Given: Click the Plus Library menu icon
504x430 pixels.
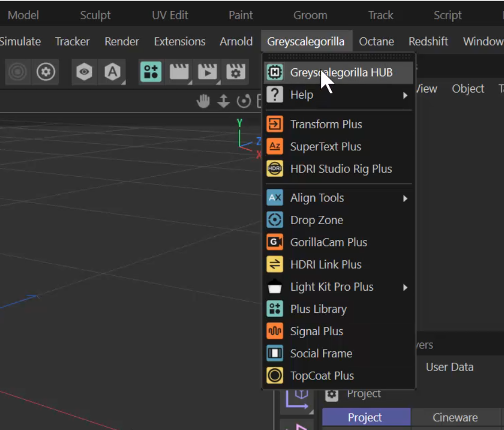Looking at the screenshot, I should point(275,309).
